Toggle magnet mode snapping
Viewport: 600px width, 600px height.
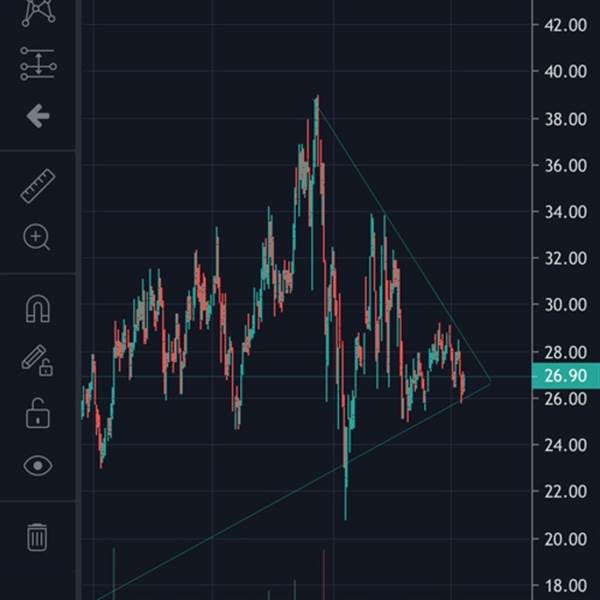coord(38,309)
